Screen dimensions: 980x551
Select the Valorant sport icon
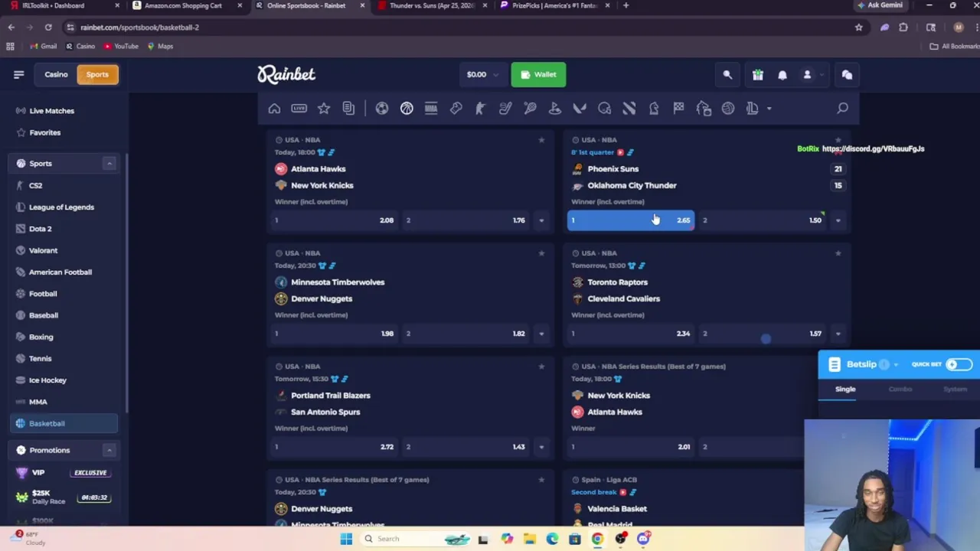click(x=580, y=109)
